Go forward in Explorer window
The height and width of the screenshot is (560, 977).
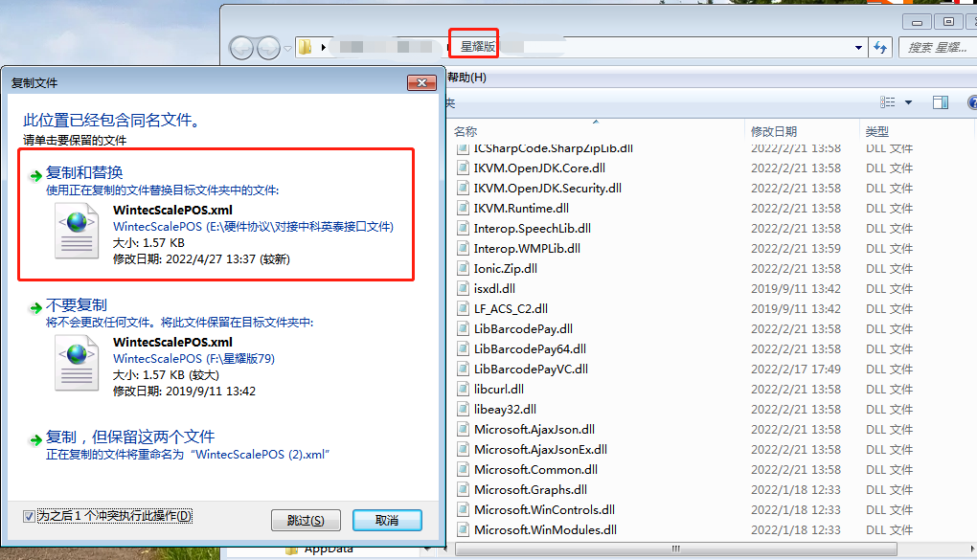pyautogui.click(x=268, y=47)
